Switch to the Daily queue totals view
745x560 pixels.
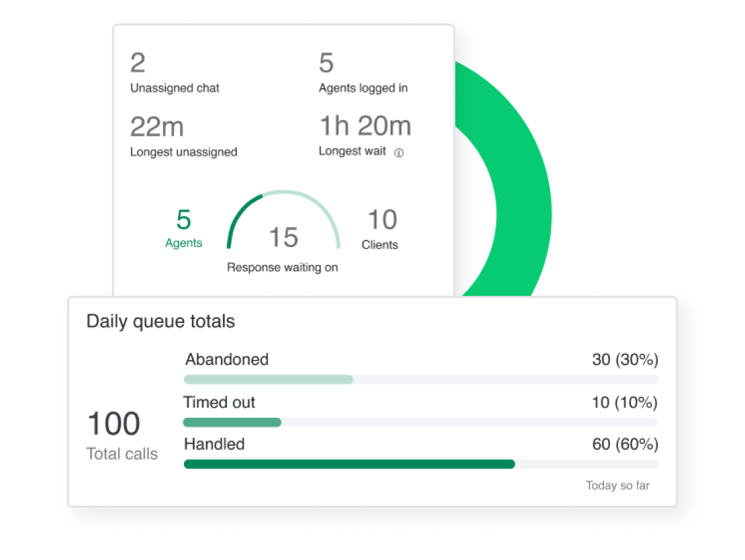[x=160, y=322]
